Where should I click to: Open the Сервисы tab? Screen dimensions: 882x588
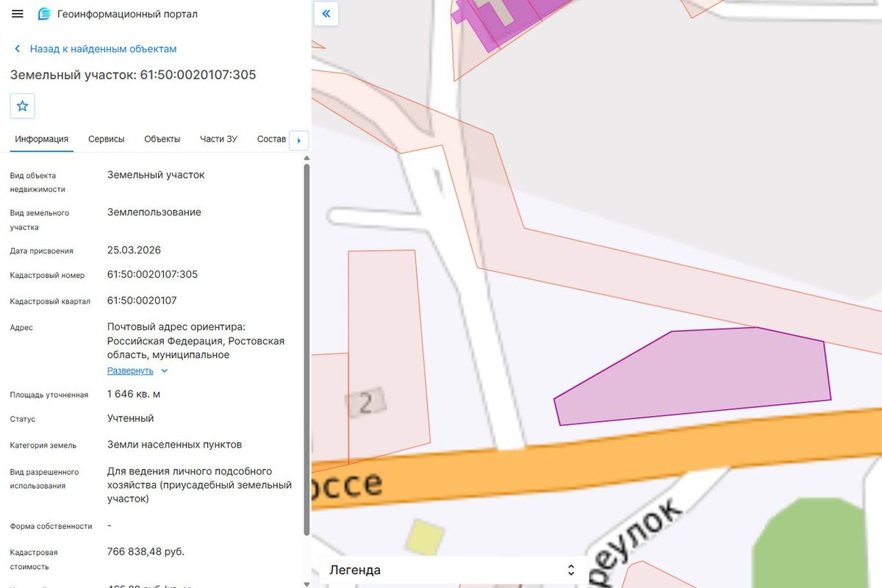coord(107,139)
